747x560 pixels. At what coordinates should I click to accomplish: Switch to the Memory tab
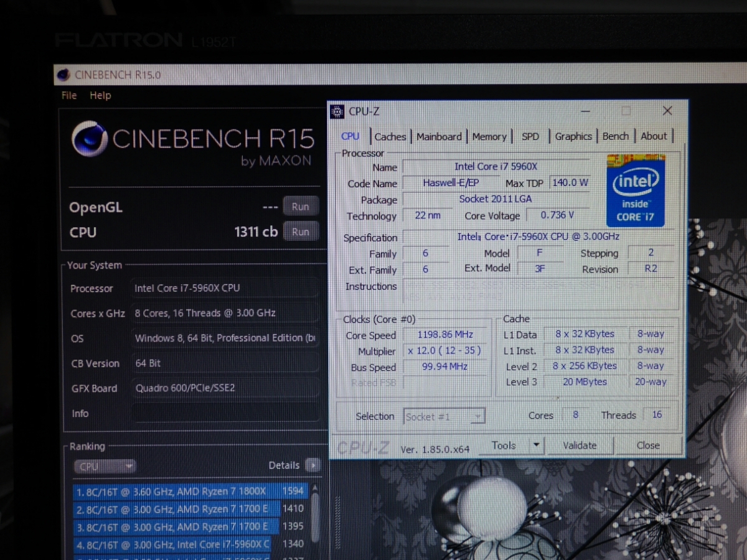(x=489, y=137)
